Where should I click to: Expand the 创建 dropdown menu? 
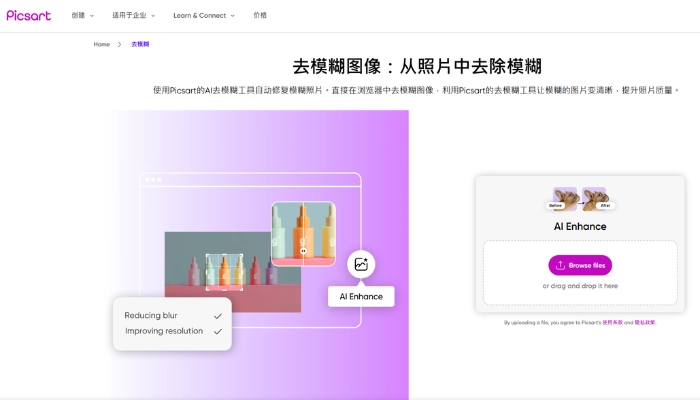point(83,15)
